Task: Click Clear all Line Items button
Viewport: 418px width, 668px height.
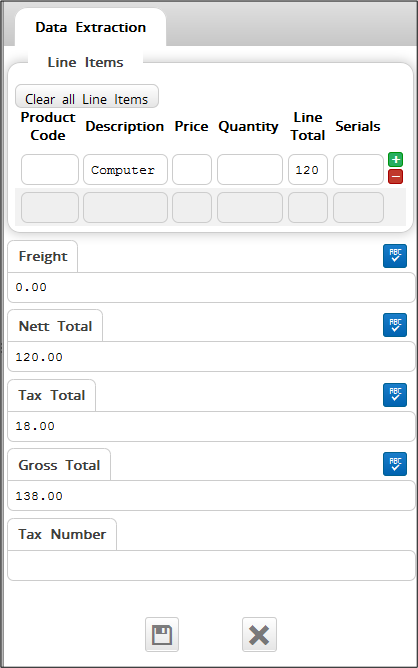Action: pyautogui.click(x=87, y=97)
